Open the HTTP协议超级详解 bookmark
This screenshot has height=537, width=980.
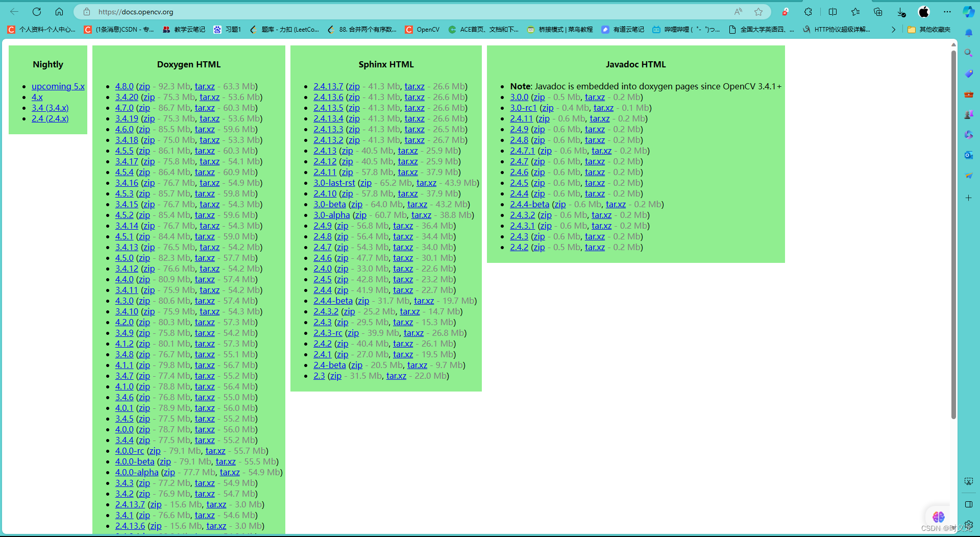(837, 30)
